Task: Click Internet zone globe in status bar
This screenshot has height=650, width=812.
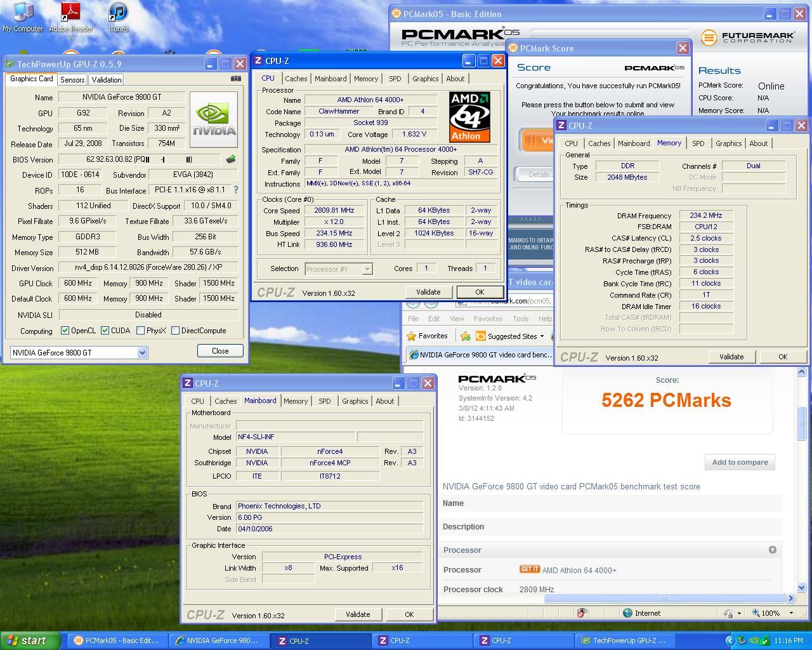Action: click(627, 613)
